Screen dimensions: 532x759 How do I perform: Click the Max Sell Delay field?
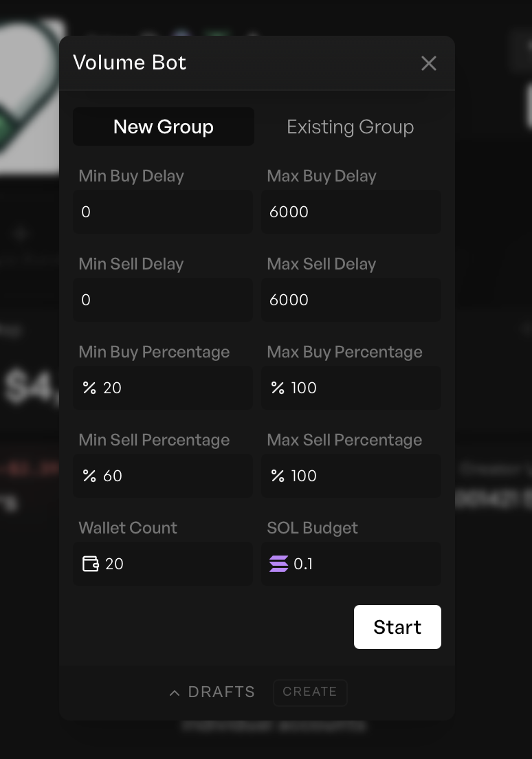click(x=351, y=300)
